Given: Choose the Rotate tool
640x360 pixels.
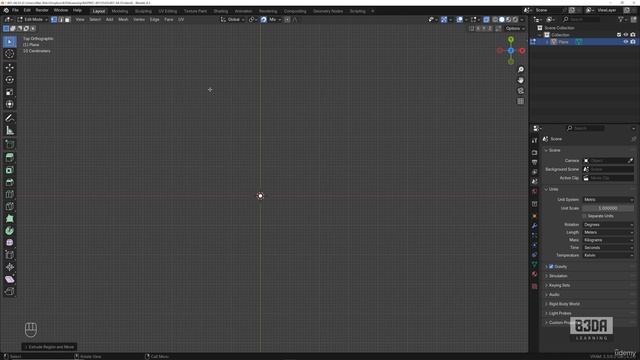Looking at the screenshot, I should pos(9,80).
